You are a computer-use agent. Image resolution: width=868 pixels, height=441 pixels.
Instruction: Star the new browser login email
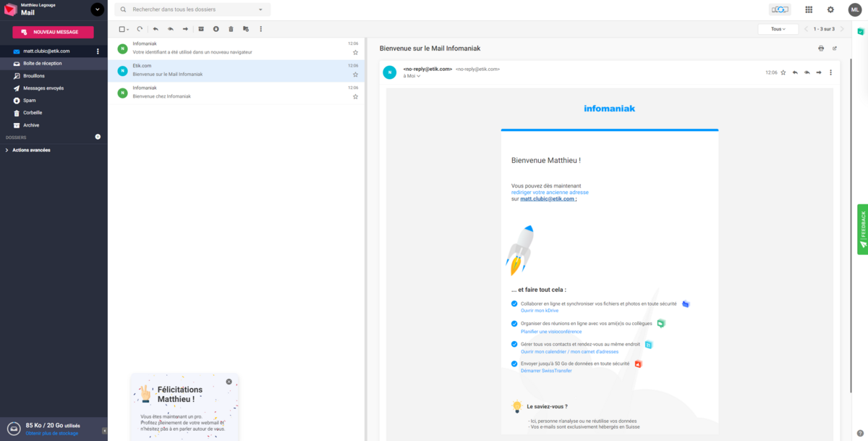pos(355,52)
